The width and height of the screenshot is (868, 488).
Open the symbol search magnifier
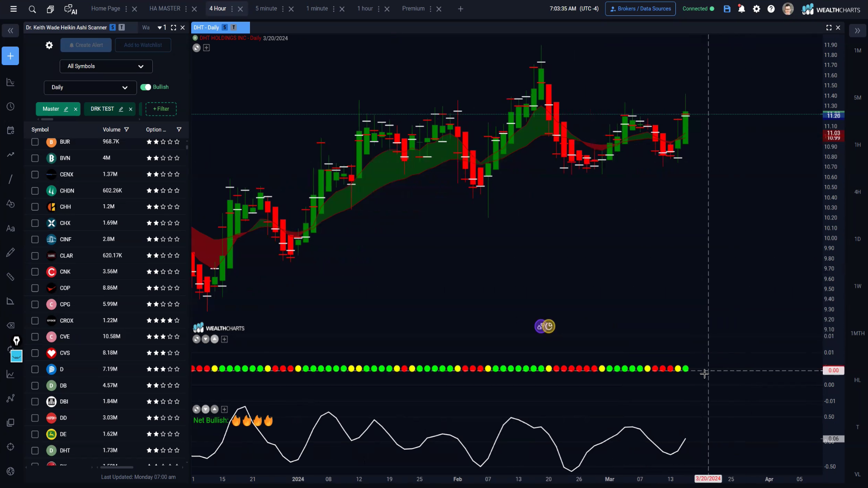(32, 9)
